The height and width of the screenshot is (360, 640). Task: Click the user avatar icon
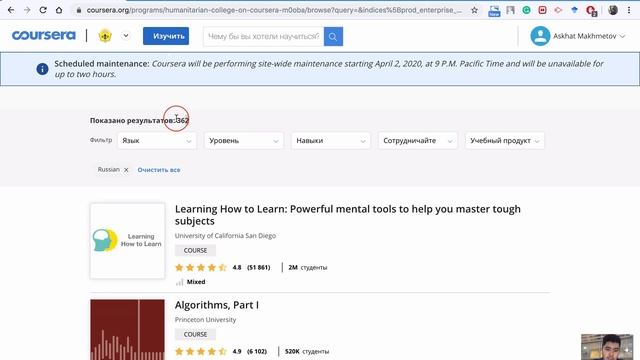(540, 36)
